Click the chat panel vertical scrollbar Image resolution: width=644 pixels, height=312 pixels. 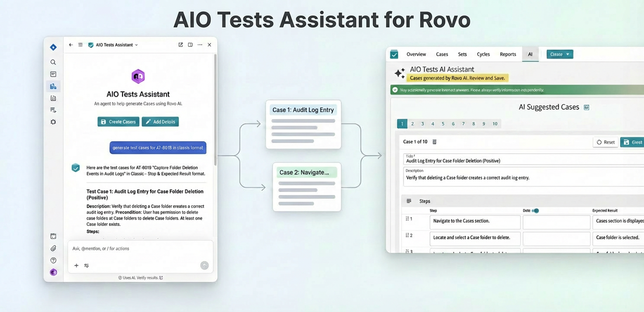tap(215, 109)
